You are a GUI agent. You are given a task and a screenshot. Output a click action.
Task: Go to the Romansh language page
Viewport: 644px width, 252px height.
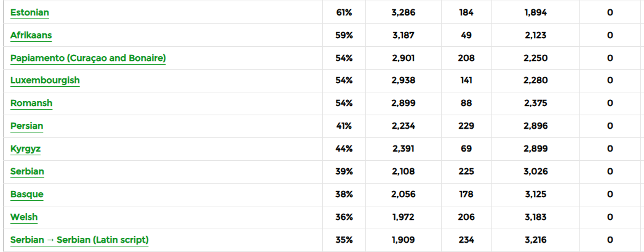click(x=31, y=104)
